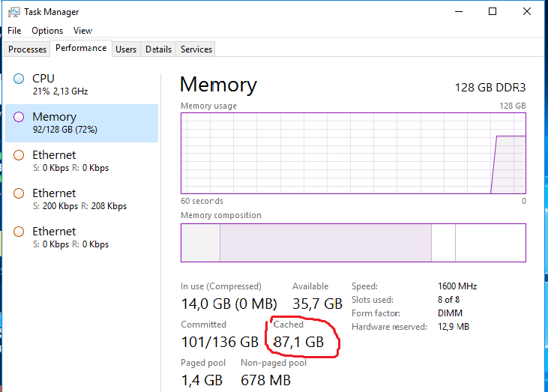Screen dimensions: 548x392
Task: Open the Services tab
Action: (196, 49)
